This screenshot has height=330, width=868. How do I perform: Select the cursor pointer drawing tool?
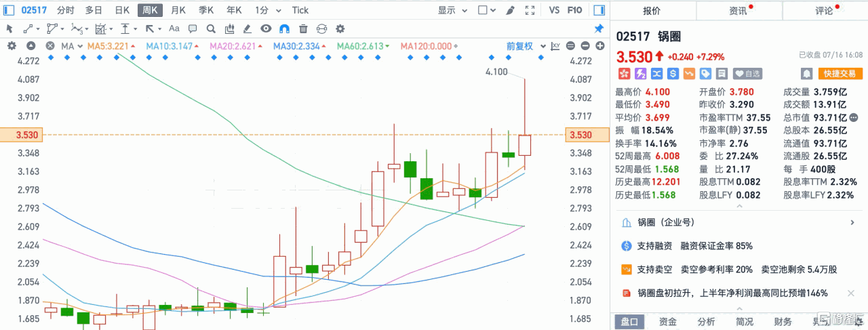pyautogui.click(x=9, y=28)
